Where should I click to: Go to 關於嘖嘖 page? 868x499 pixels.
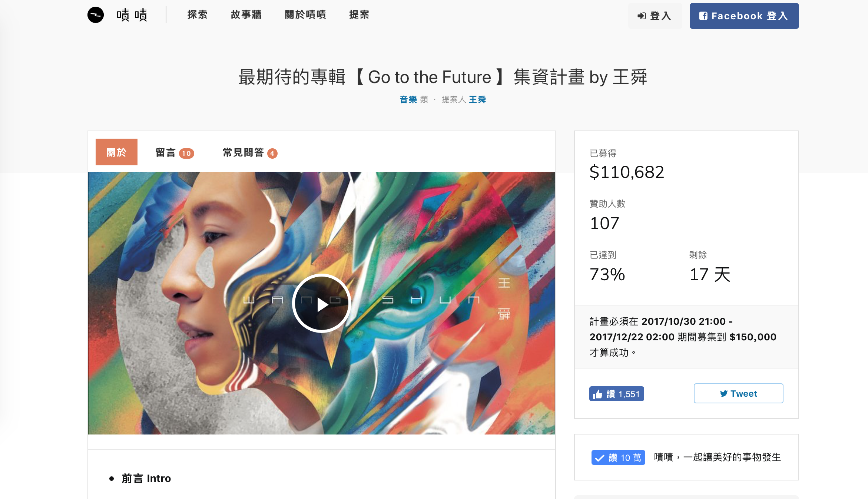[x=305, y=15]
